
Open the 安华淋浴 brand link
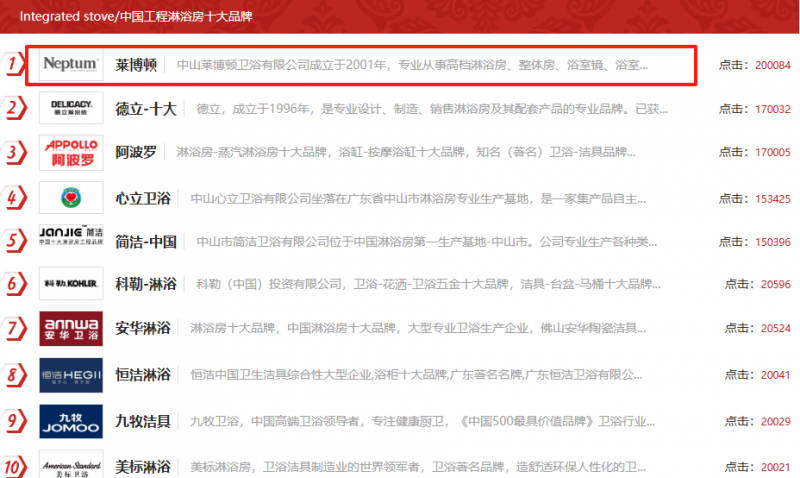[143, 328]
